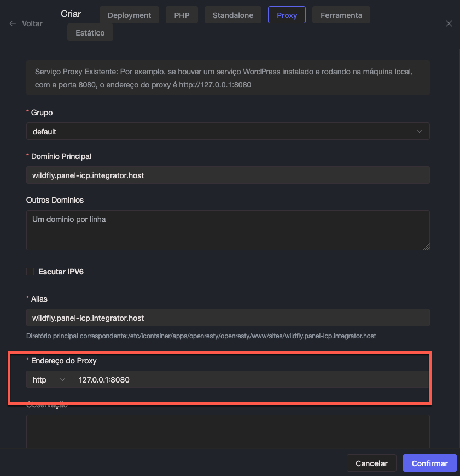Click the back arrow icon

(13, 24)
